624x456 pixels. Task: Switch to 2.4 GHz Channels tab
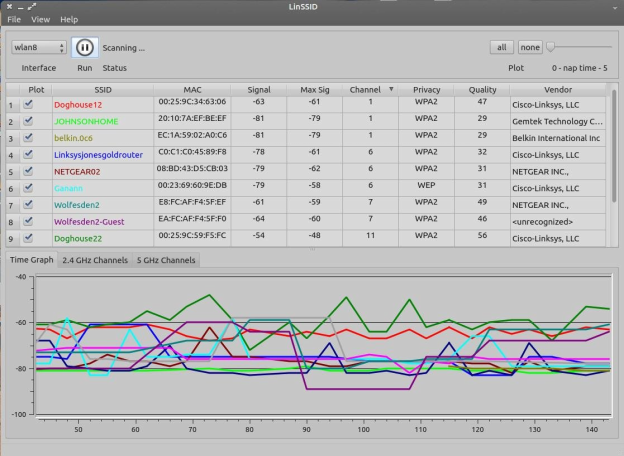93,260
